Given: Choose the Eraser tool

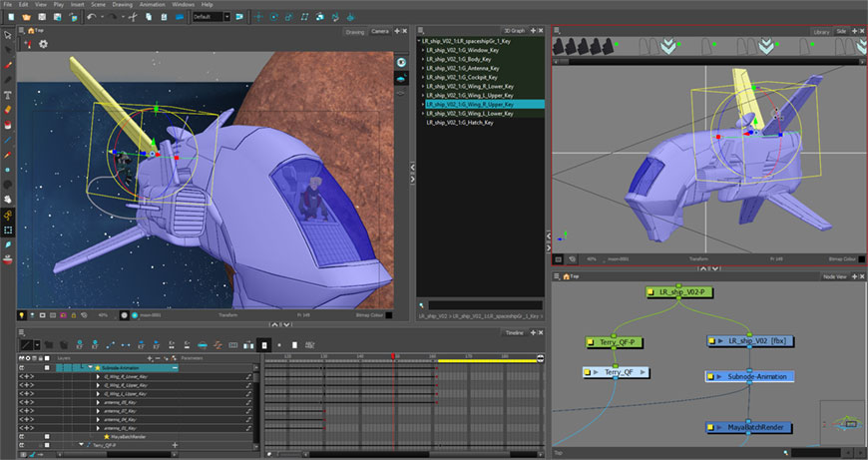Looking at the screenshot, I should [8, 110].
